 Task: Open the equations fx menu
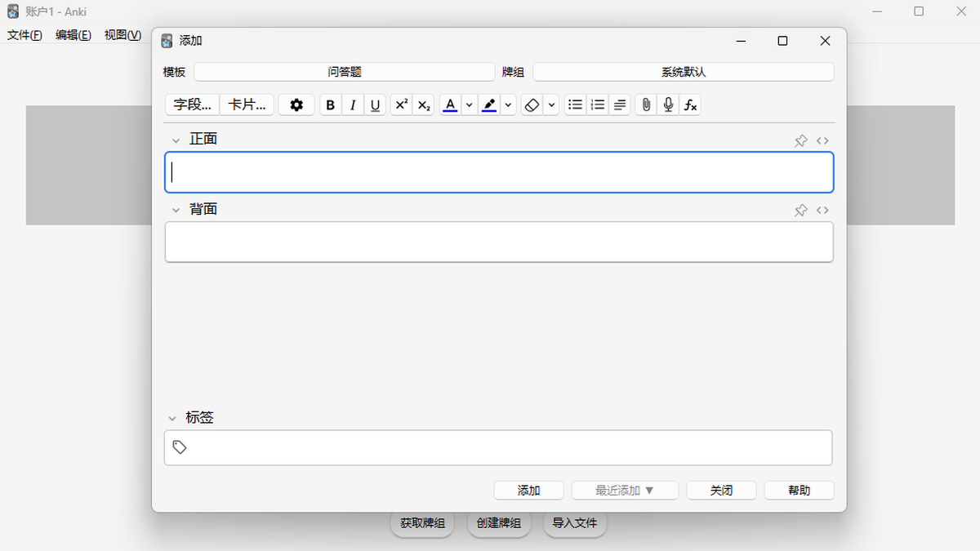[690, 104]
